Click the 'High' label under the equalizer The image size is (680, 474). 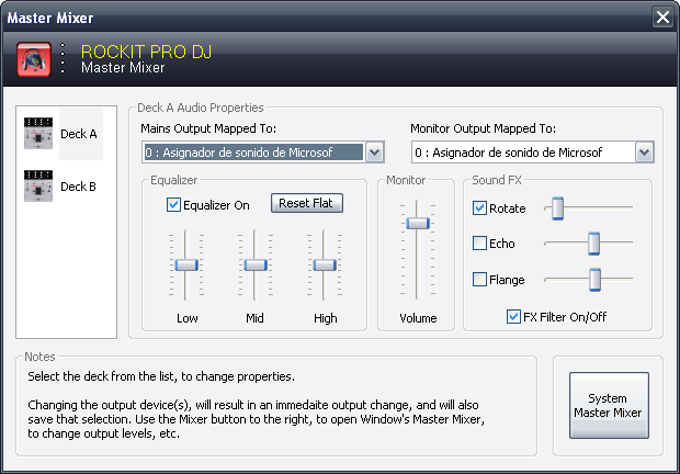pos(325,318)
